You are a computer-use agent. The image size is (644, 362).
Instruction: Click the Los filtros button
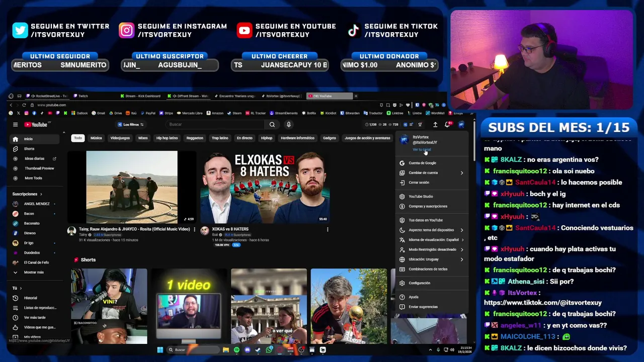130,125
